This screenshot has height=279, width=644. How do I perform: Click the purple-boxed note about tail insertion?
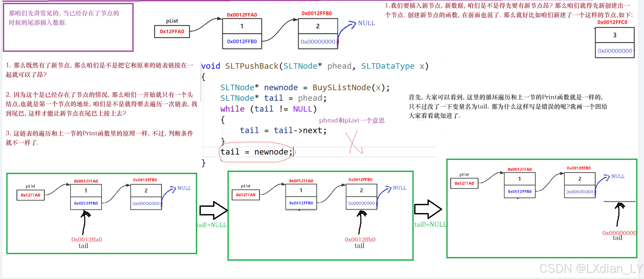(x=68, y=27)
